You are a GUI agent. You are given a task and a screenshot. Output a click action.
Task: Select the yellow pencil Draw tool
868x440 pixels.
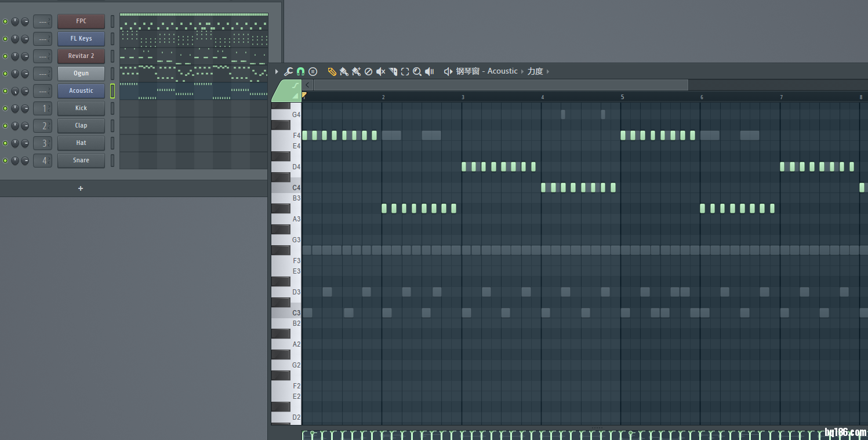coord(332,71)
